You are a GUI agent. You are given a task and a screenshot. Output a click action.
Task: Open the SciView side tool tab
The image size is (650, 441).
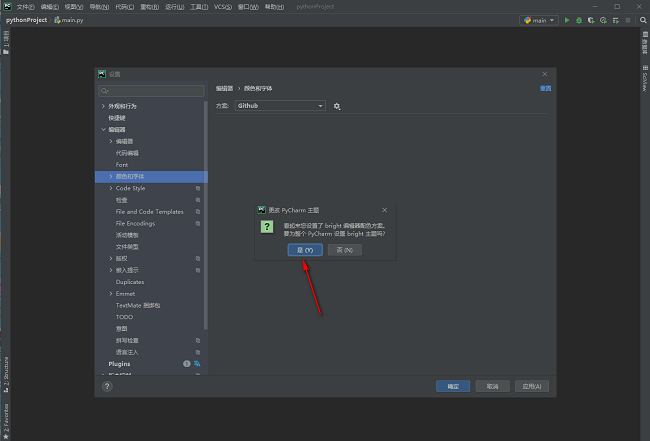pyautogui.click(x=645, y=78)
